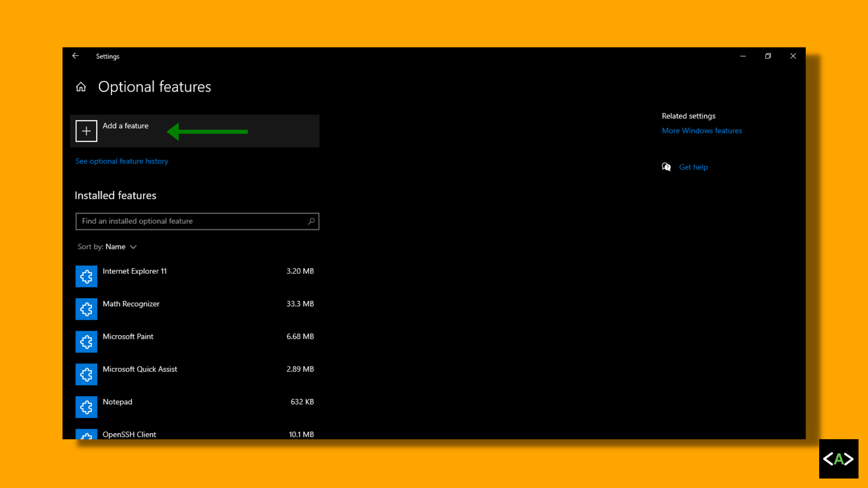
Task: Click the chevron next to Sort by Name
Action: tap(133, 247)
